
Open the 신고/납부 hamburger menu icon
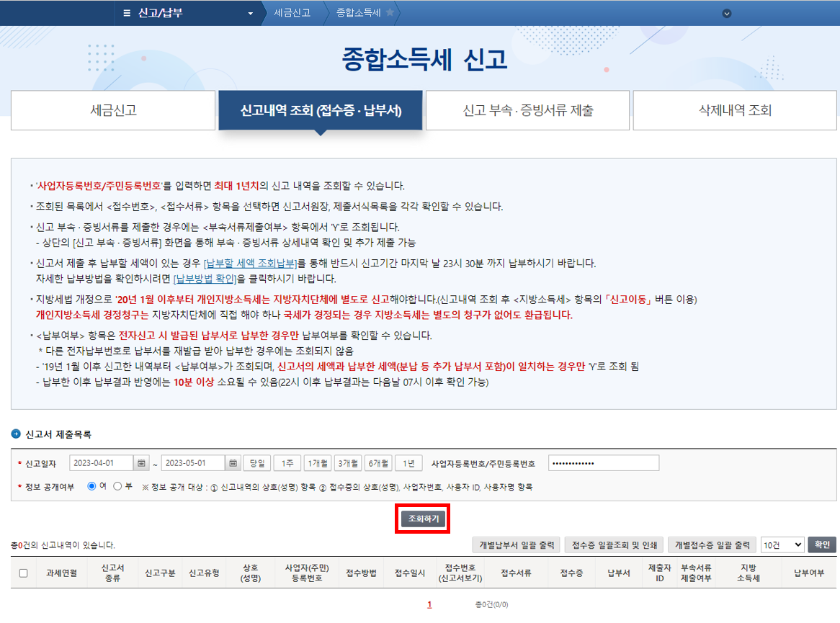pyautogui.click(x=127, y=13)
